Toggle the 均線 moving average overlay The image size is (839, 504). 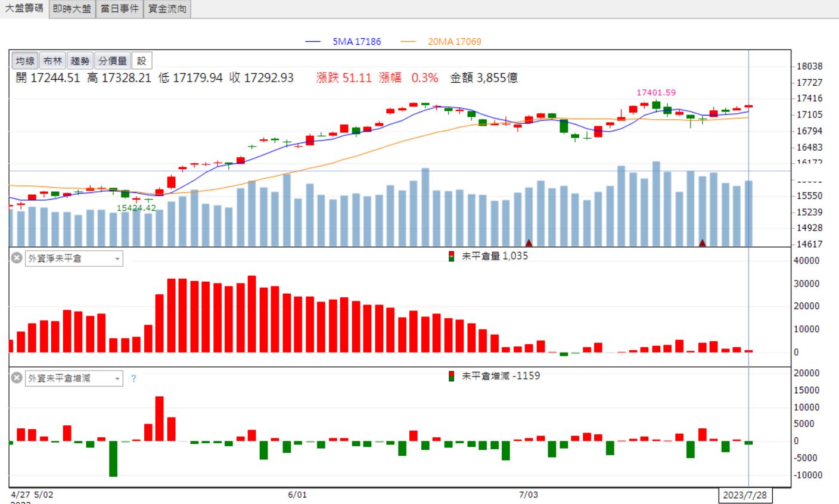click(x=25, y=61)
